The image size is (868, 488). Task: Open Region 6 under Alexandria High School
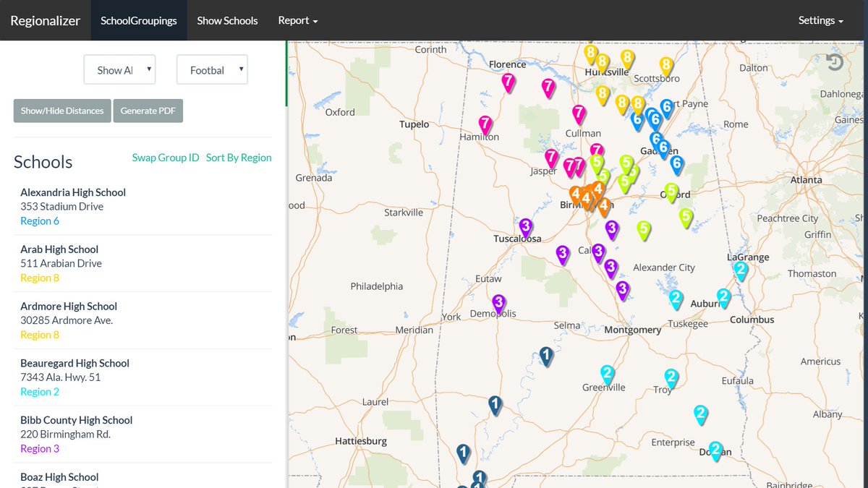pyautogui.click(x=40, y=221)
